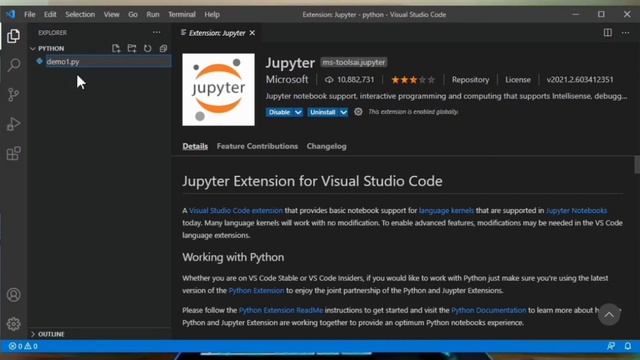Switch to the Details tab
This screenshot has height=360, width=640.
coord(195,146)
